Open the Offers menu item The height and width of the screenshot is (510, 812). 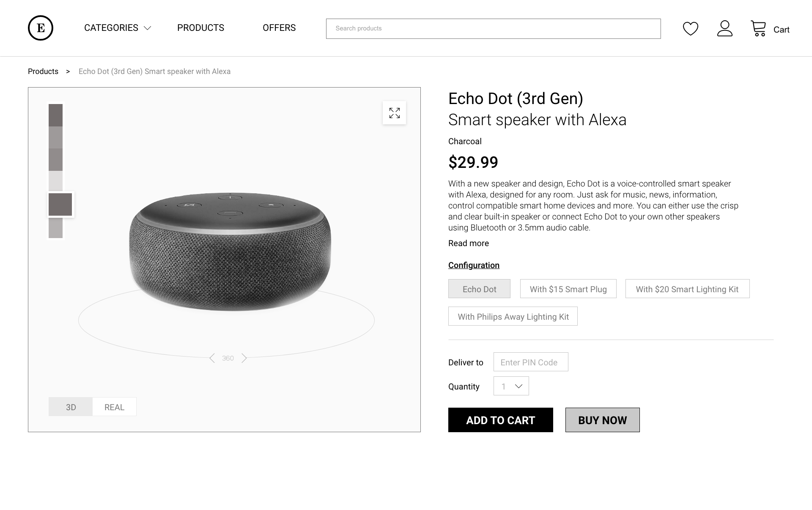[x=279, y=28]
